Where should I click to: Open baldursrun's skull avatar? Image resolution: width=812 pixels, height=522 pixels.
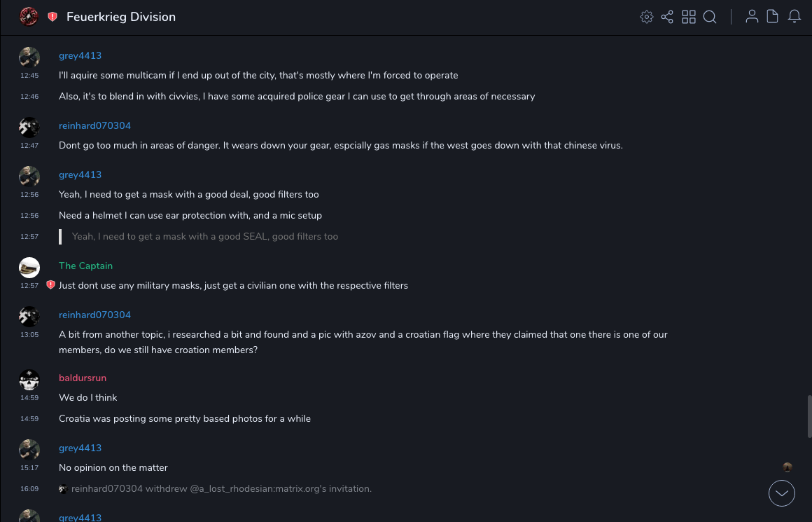(x=29, y=380)
